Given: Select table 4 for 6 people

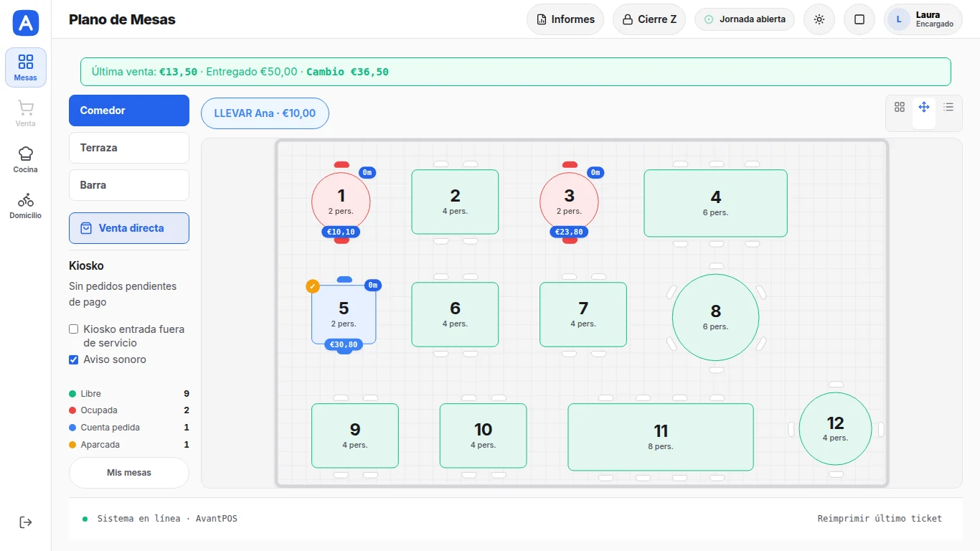Looking at the screenshot, I should [716, 203].
